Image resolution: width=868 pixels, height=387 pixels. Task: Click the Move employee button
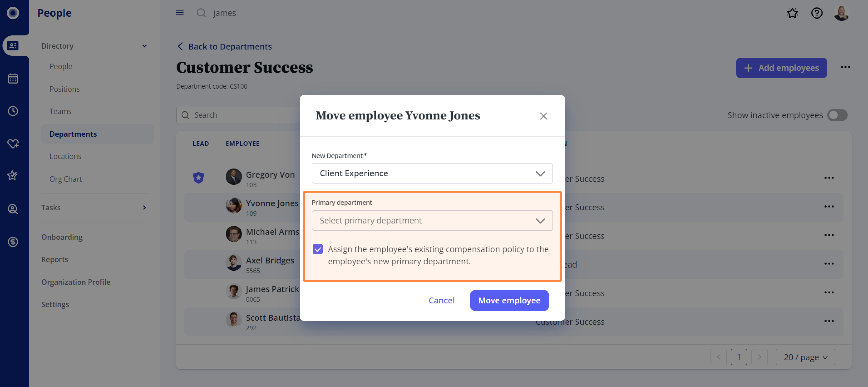(x=509, y=300)
